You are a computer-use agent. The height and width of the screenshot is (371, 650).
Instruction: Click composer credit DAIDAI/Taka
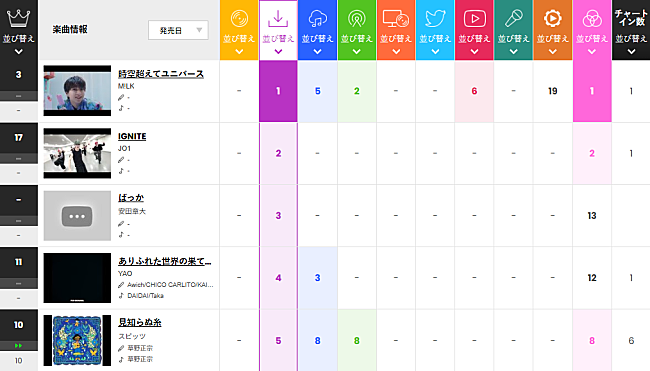coord(146,296)
